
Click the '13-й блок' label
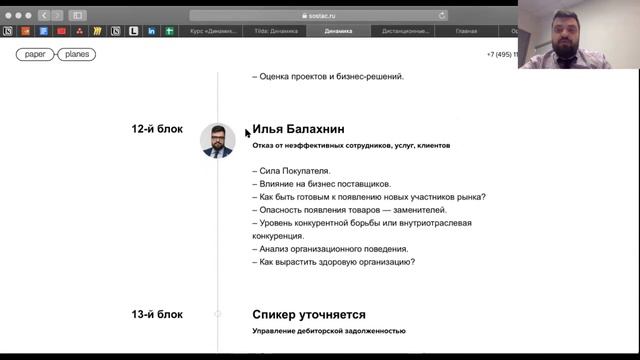157,314
